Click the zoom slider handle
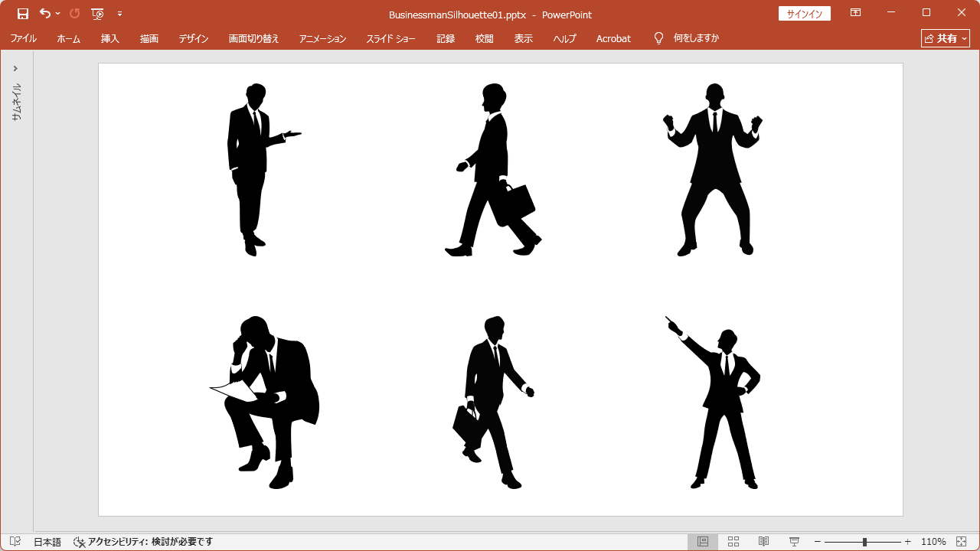980x551 pixels. click(864, 542)
